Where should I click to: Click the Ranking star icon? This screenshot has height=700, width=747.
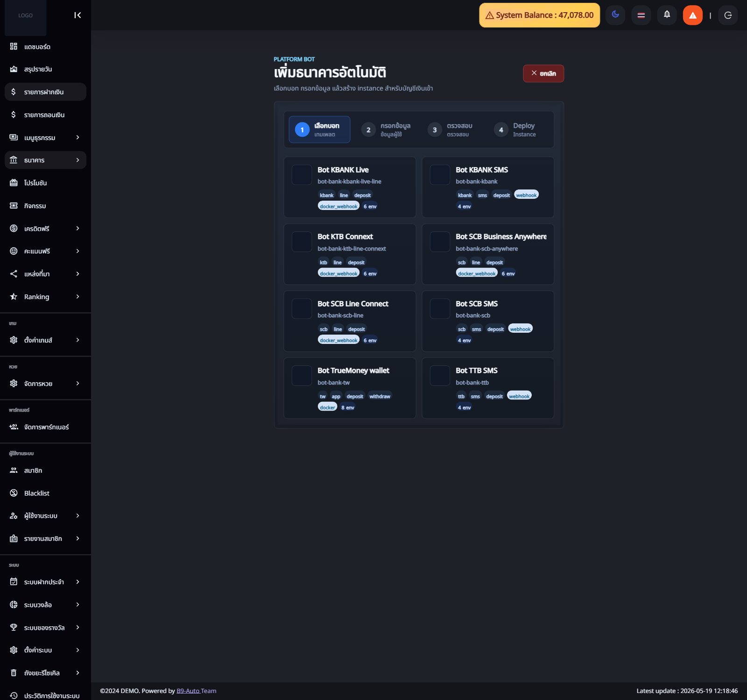tap(14, 297)
